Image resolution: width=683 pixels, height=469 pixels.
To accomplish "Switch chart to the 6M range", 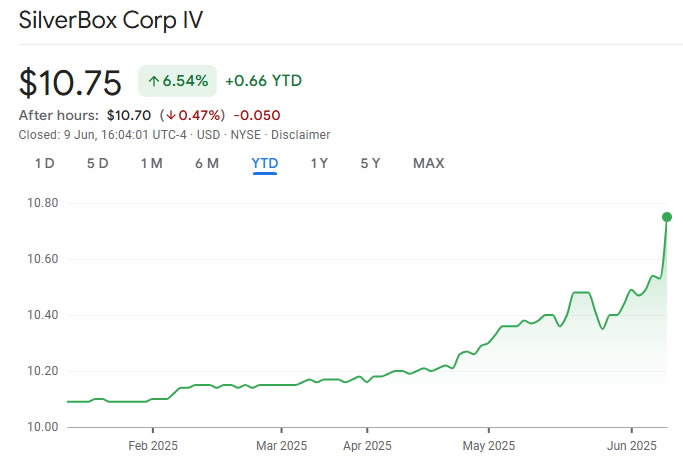I will coord(206,163).
